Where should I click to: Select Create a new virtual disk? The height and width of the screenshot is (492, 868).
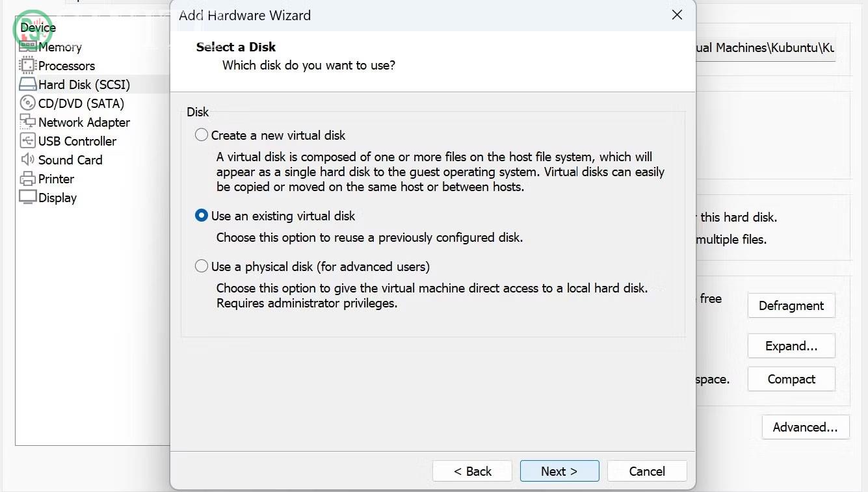coord(202,135)
